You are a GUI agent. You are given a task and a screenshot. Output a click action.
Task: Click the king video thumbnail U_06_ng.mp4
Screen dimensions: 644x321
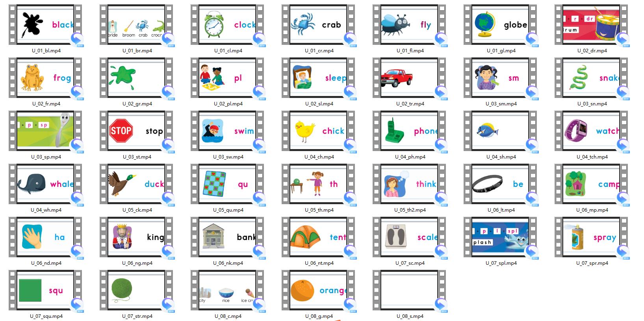[136, 237]
